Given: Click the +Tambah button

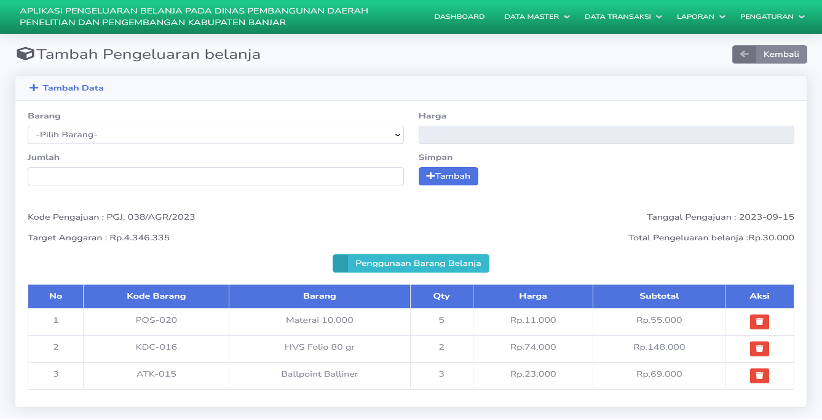Looking at the screenshot, I should 448,176.
